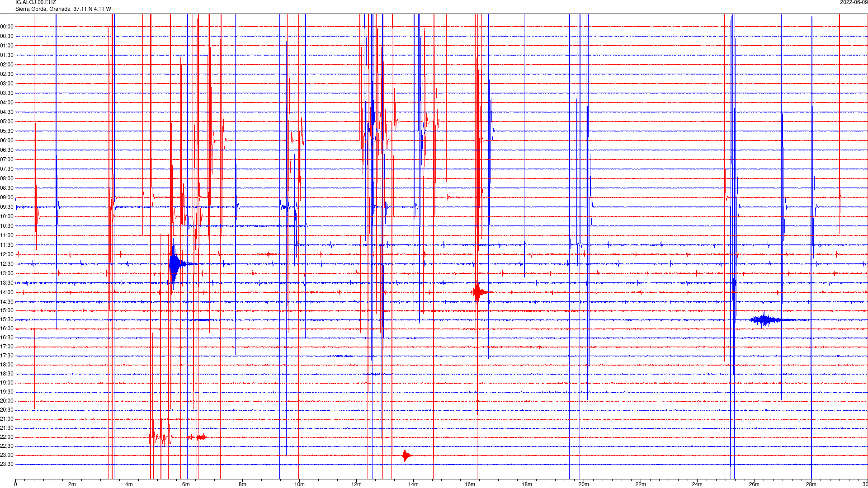This screenshot has height=488, width=868.
Task: Select the 12:00 trace label
Action: click(x=7, y=254)
